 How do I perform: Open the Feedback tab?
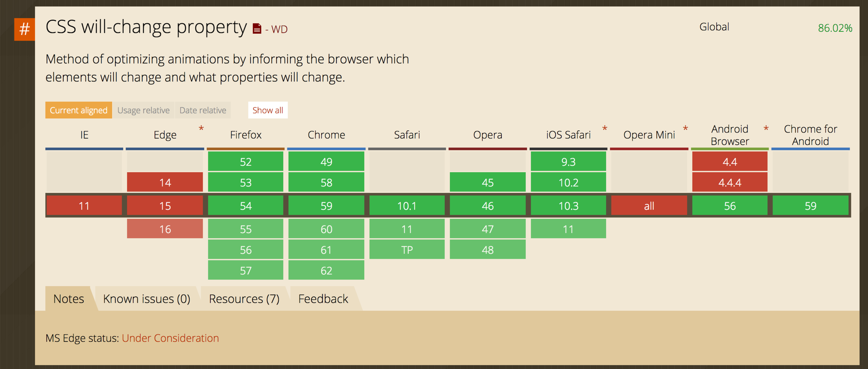tap(323, 299)
